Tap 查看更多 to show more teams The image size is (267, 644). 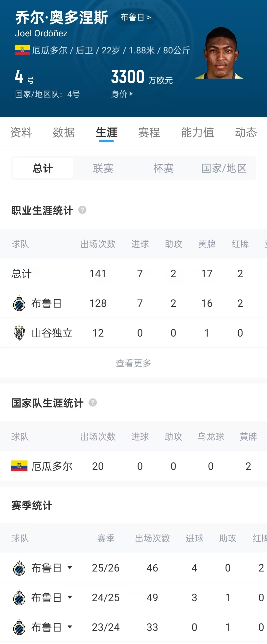coord(133,363)
